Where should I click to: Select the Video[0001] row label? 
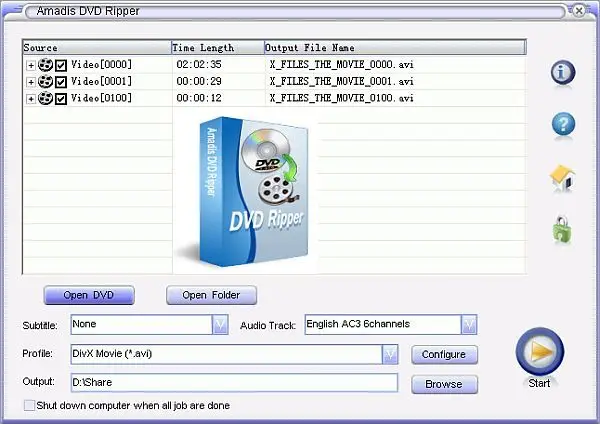pos(101,81)
